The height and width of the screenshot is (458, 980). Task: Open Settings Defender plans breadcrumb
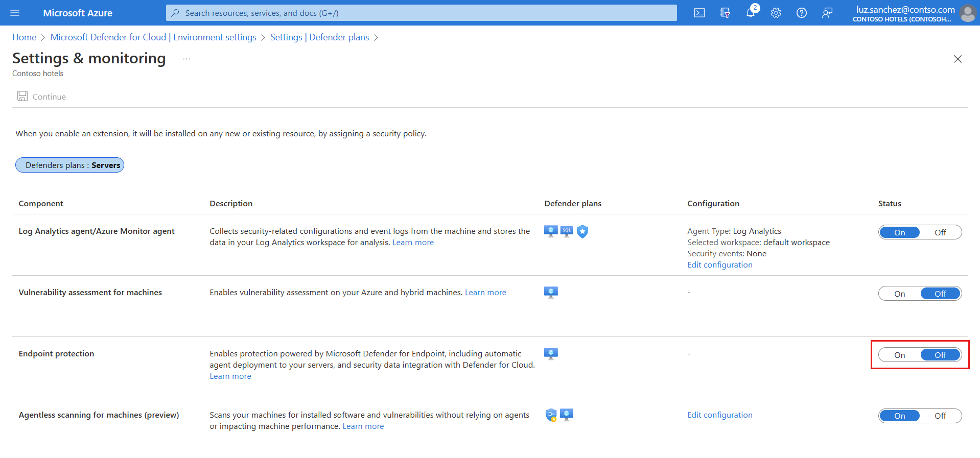point(319,37)
